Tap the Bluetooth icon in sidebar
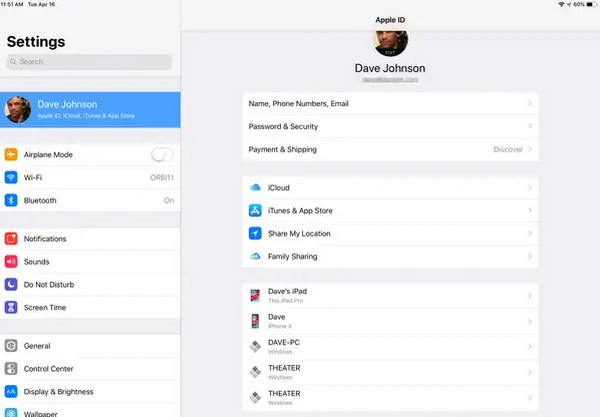 11,200
